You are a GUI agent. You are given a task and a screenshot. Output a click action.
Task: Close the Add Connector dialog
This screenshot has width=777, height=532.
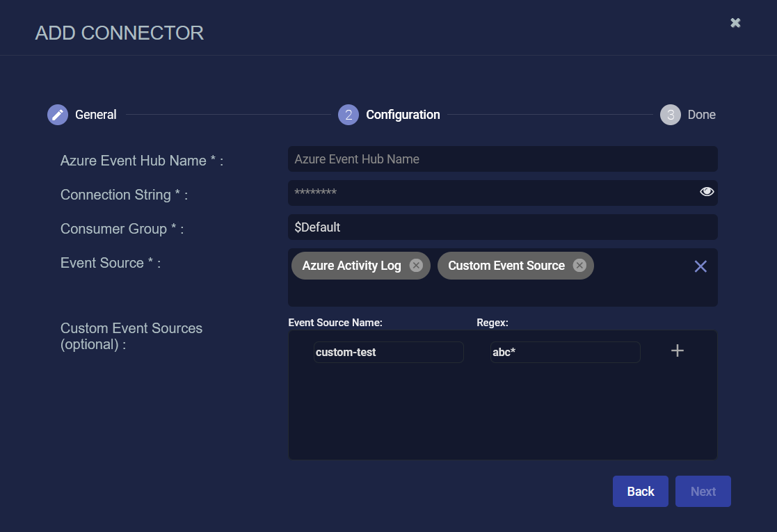click(x=735, y=23)
